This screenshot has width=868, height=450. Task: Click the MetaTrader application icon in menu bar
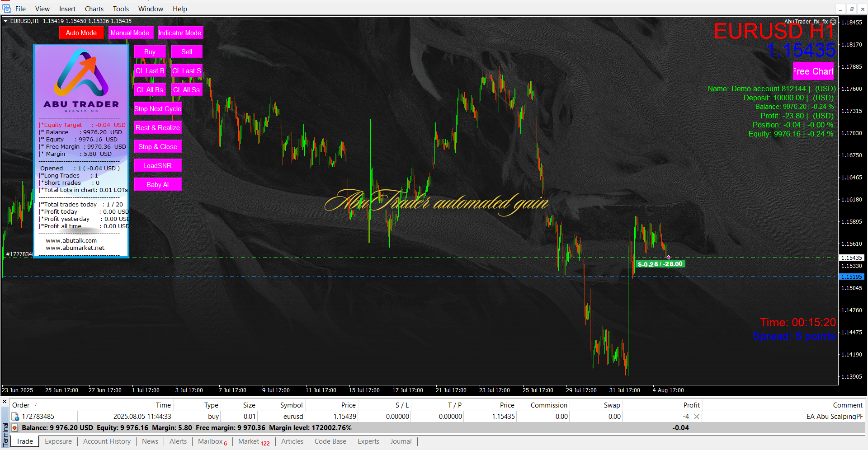[6, 9]
